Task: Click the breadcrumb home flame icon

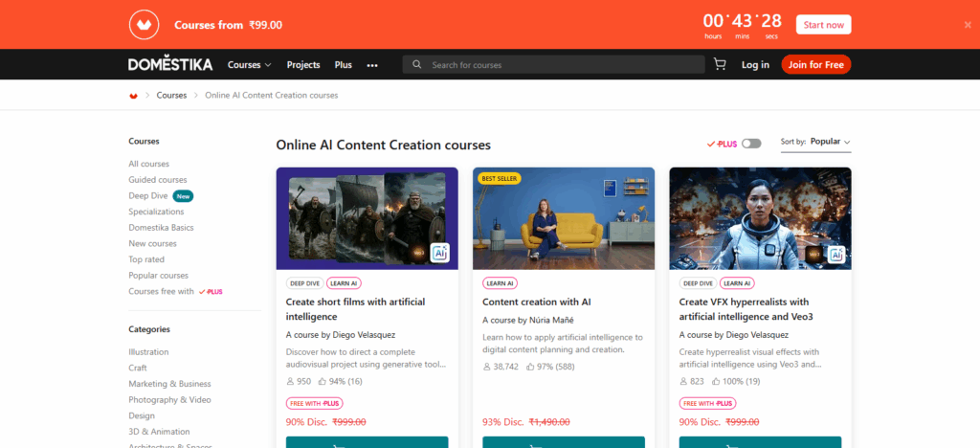Action: [x=133, y=96]
